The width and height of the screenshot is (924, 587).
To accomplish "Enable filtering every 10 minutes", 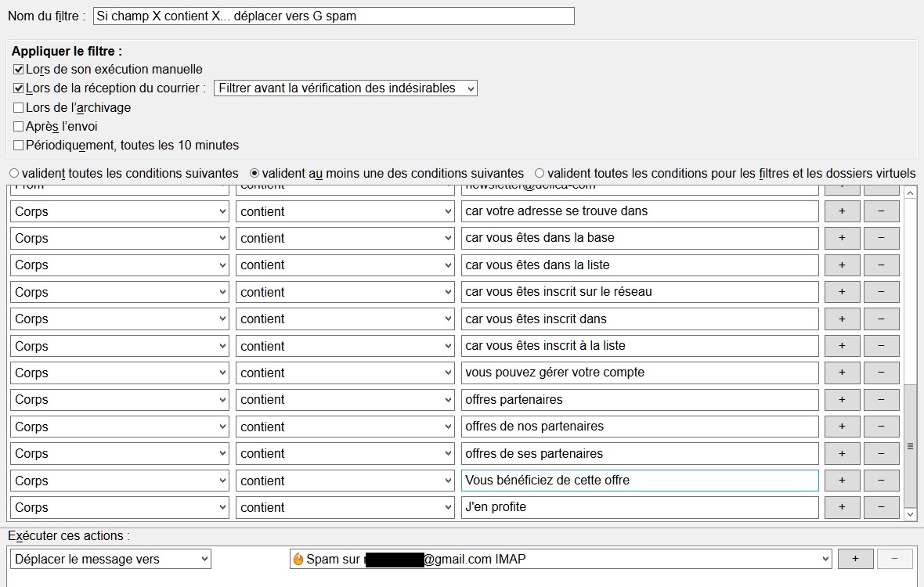I will (17, 145).
